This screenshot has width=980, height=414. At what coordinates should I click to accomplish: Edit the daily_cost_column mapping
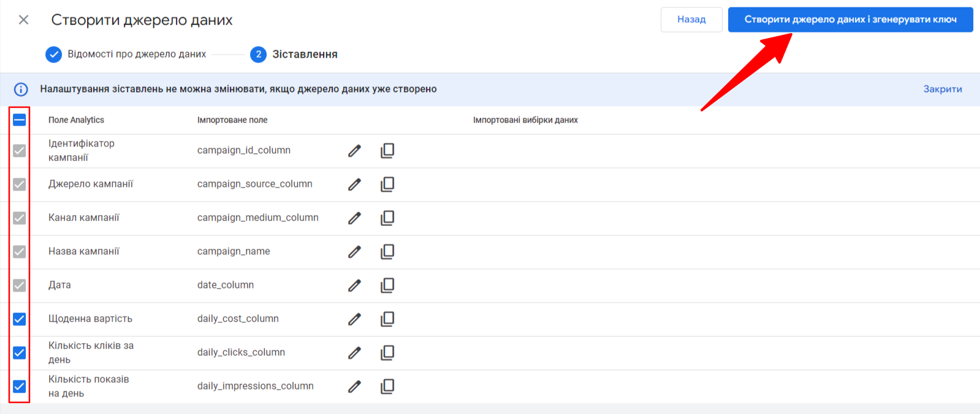tap(354, 319)
